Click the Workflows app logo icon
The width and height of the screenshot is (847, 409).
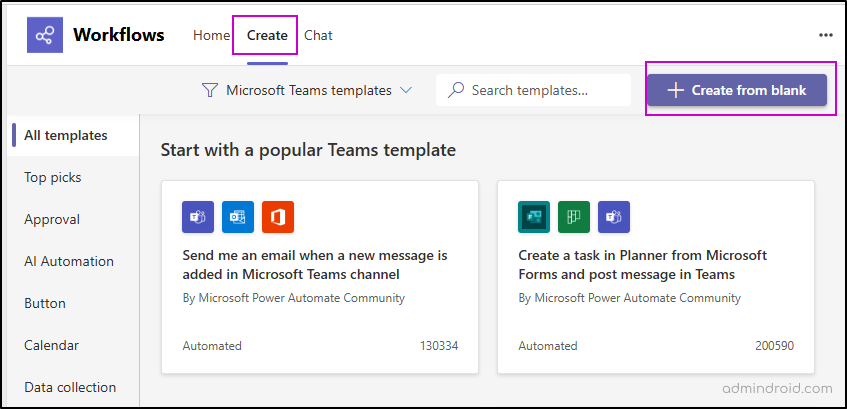[x=45, y=35]
